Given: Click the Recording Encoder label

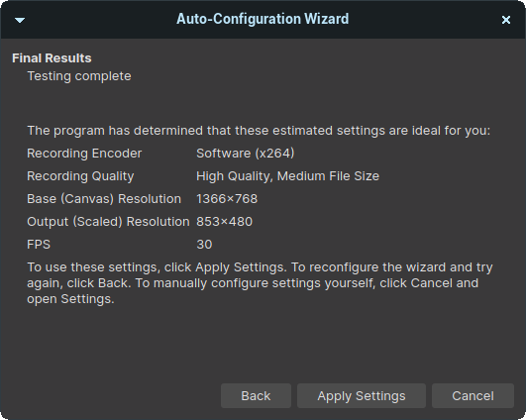Looking at the screenshot, I should point(84,154).
